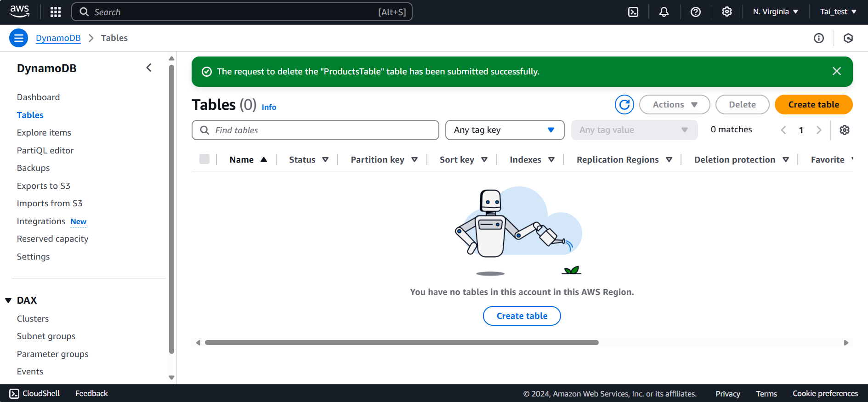Open PartiQL editor

pyautogui.click(x=45, y=151)
